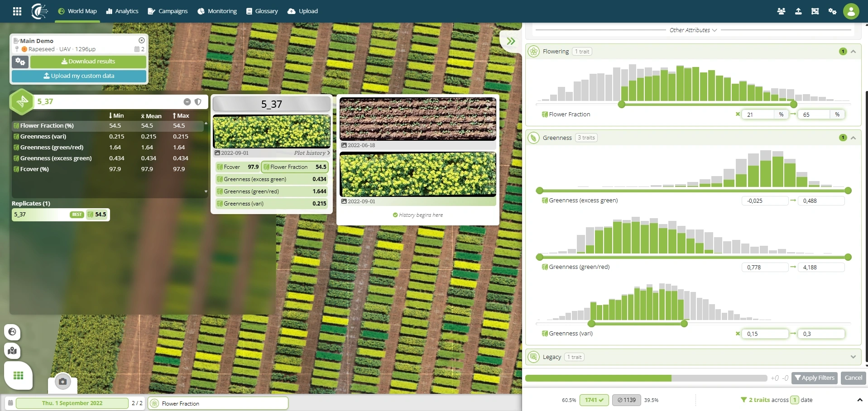Open the apps grid menu icon
The width and height of the screenshot is (868, 411).
click(17, 11)
